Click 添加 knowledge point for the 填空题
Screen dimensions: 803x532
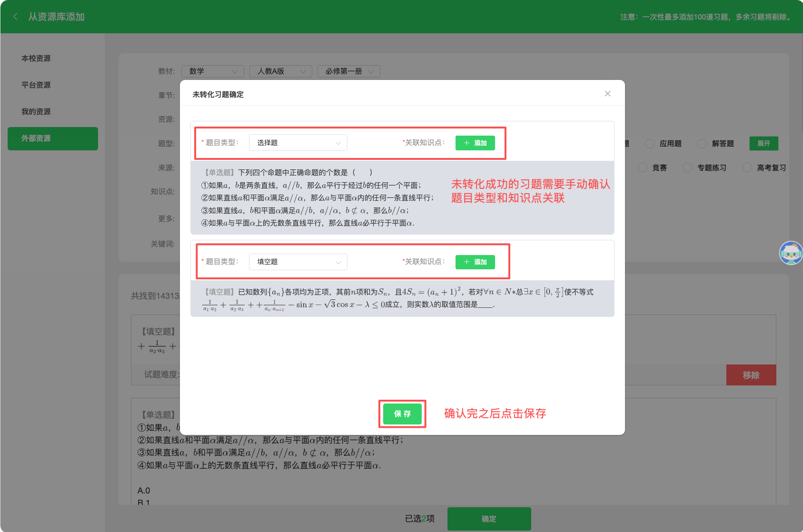[x=475, y=262]
